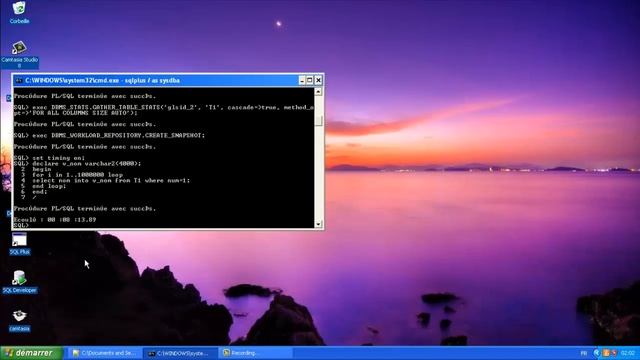The image size is (640, 360).
Task: Open the Recording... taskbar item
Action: [256, 353]
